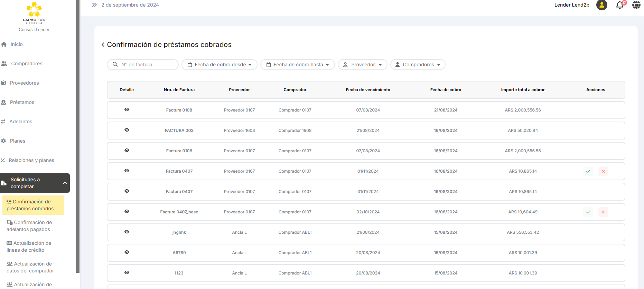Reject the Factura 0407_base payment
644x289 pixels.
tap(603, 212)
